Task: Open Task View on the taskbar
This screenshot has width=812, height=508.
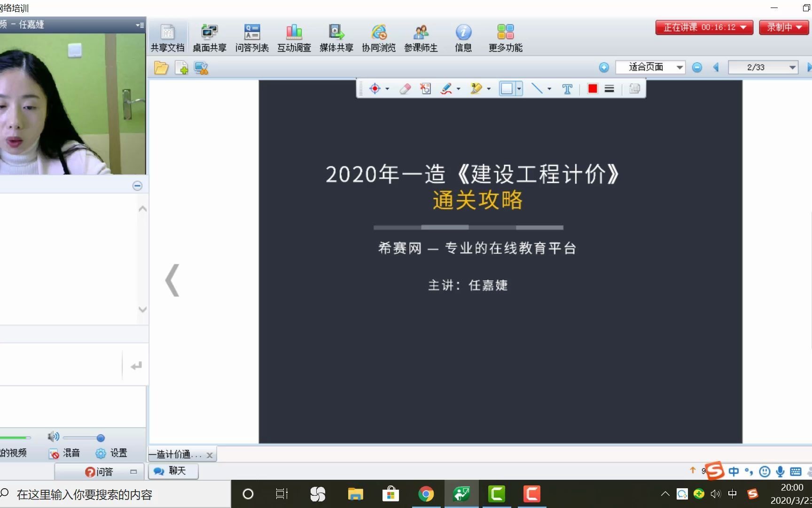Action: pyautogui.click(x=282, y=494)
